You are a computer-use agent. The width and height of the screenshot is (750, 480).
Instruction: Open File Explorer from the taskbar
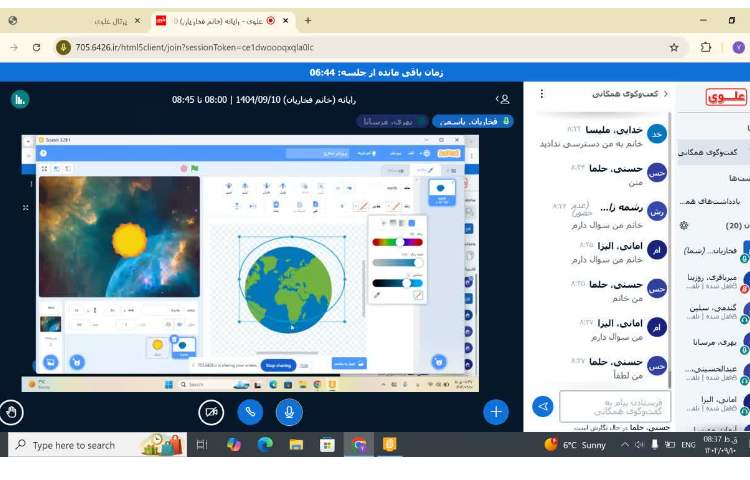tap(296, 445)
